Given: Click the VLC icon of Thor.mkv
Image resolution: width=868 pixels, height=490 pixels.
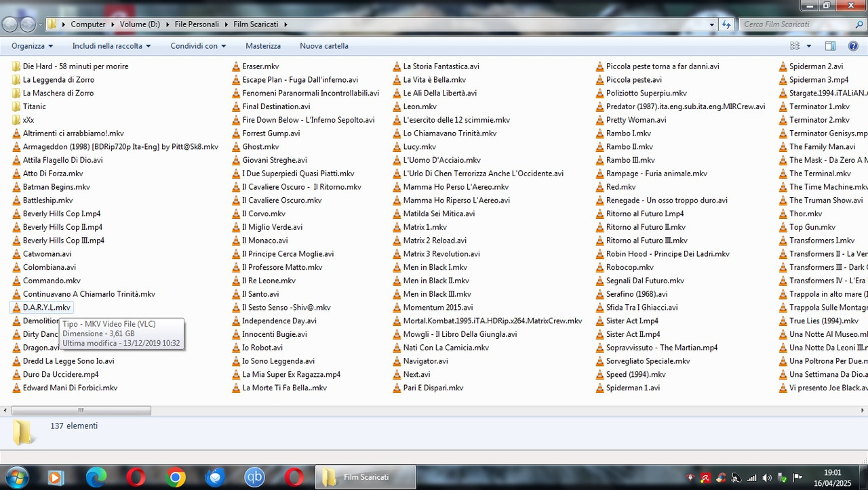Looking at the screenshot, I should click(x=783, y=213).
